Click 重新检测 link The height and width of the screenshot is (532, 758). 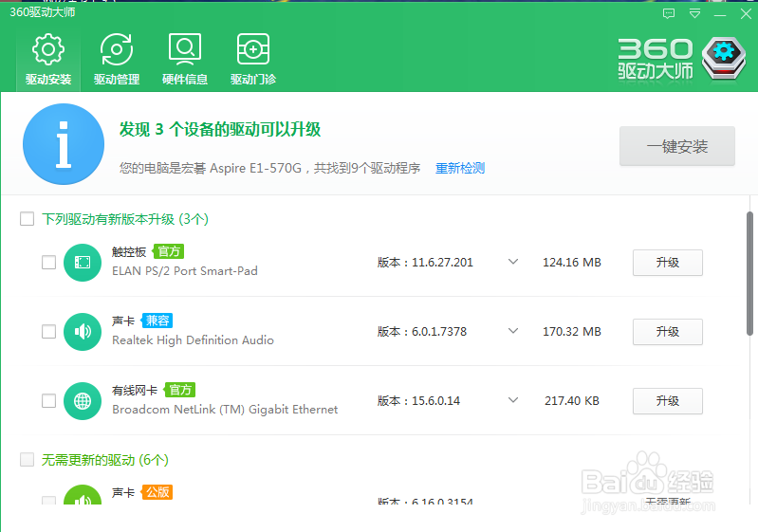(x=460, y=168)
